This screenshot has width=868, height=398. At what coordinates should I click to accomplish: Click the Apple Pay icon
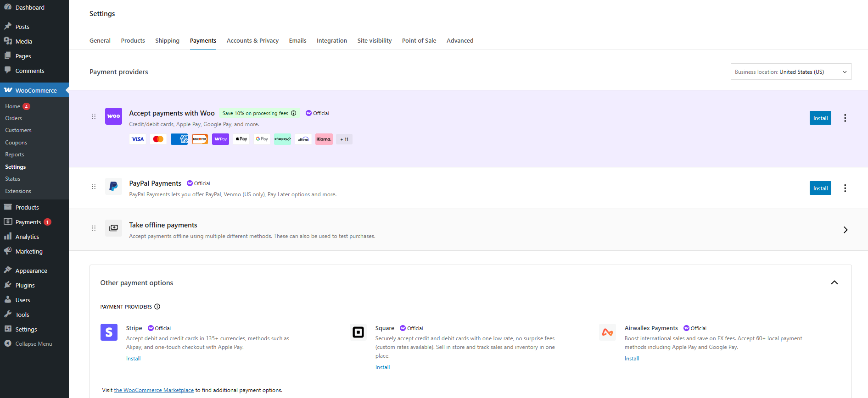(x=241, y=139)
